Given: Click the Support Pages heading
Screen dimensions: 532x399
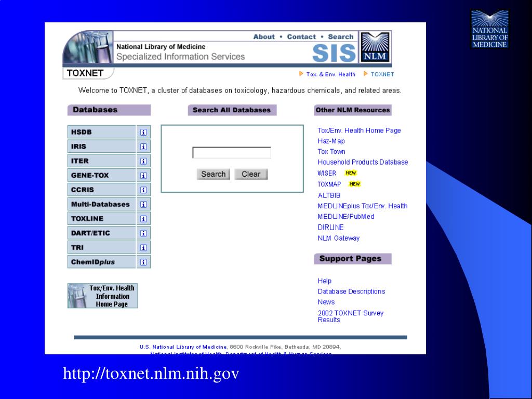Looking at the screenshot, I should [353, 259].
